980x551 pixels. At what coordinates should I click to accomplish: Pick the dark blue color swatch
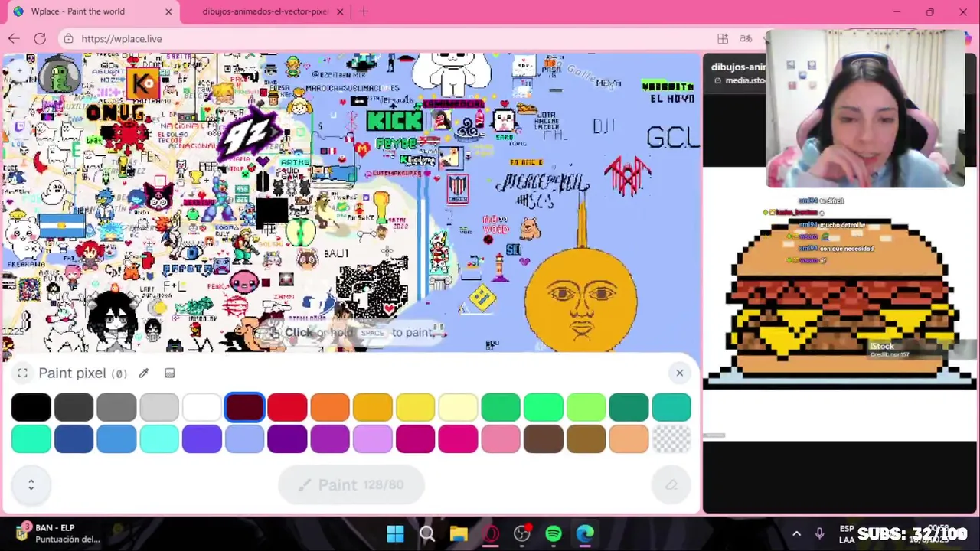tap(73, 439)
